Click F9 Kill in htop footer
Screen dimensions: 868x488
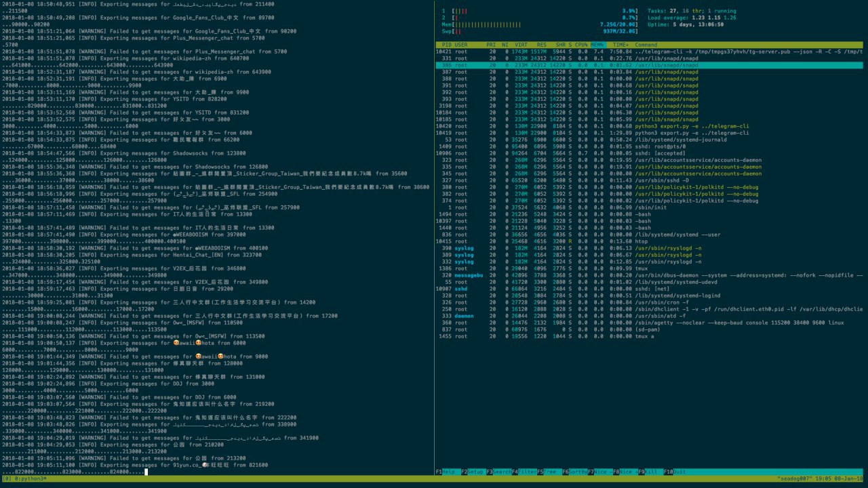652,472
